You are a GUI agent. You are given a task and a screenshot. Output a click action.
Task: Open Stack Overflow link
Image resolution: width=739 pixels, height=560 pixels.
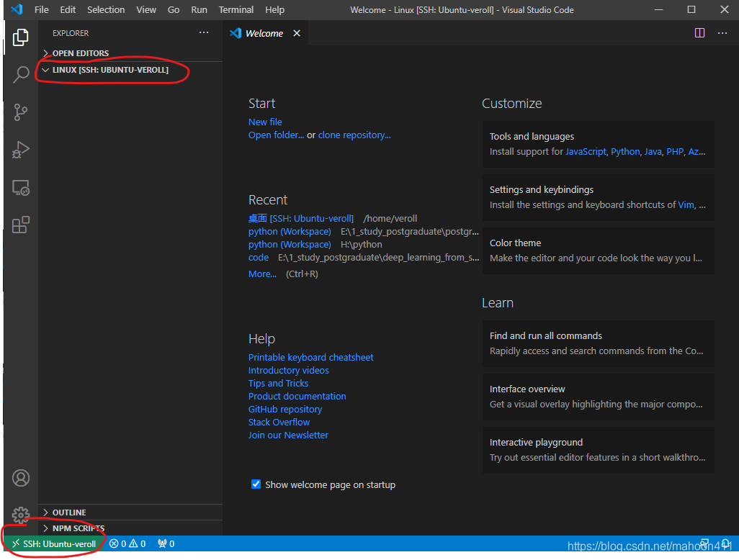[x=279, y=423]
